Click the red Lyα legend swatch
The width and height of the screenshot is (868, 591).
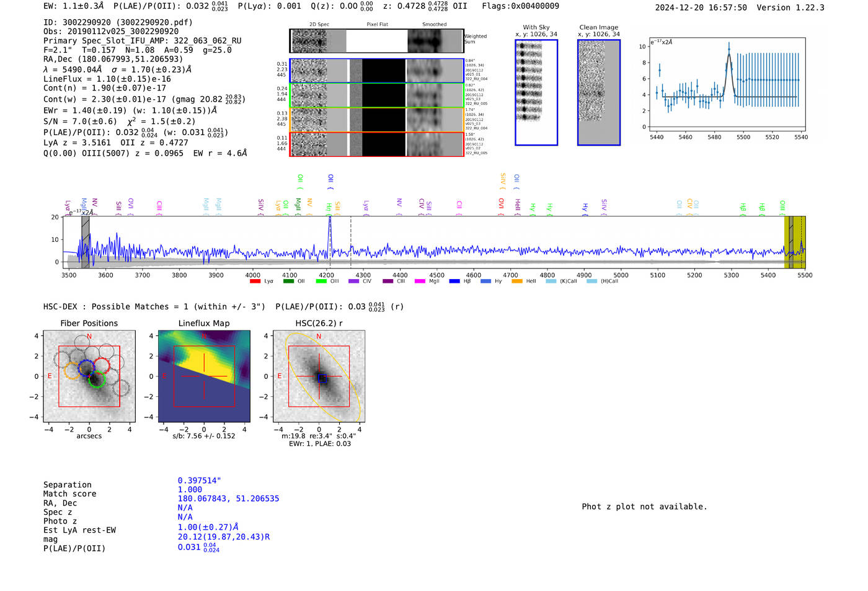[x=255, y=282]
